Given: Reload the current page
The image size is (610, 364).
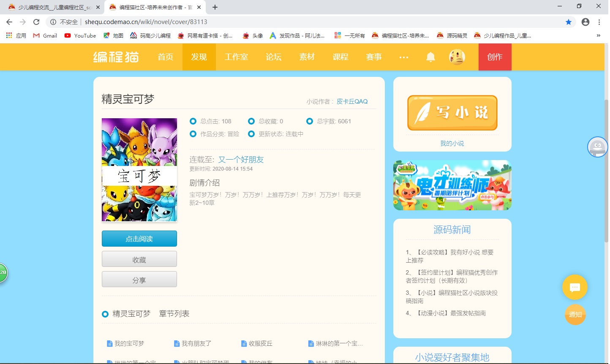Looking at the screenshot, I should click(x=36, y=22).
